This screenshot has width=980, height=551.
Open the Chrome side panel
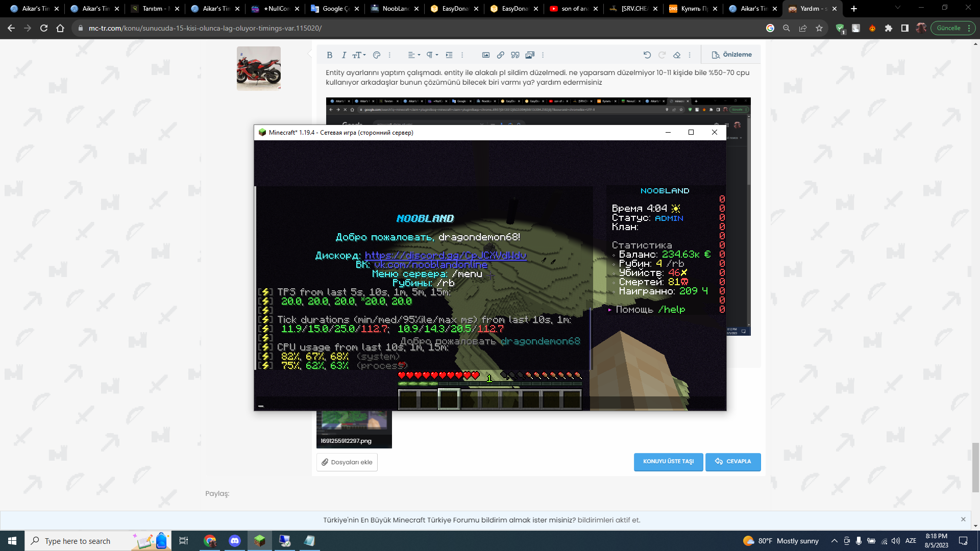coord(905,28)
